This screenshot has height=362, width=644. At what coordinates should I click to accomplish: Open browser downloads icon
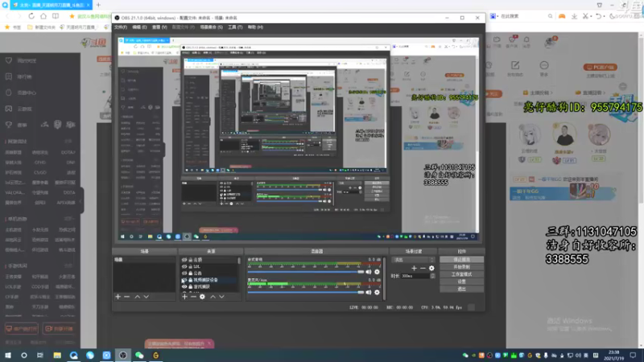click(x=574, y=16)
